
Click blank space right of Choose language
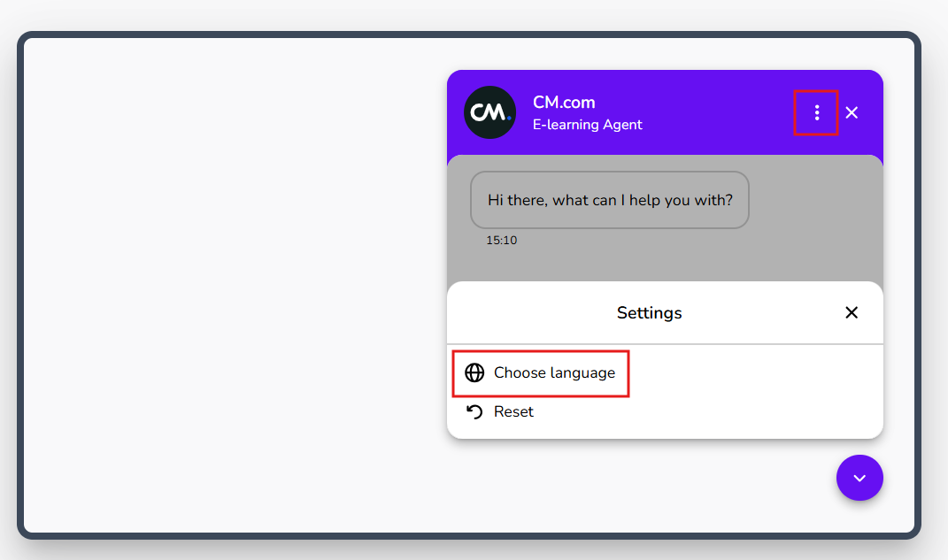click(x=752, y=372)
